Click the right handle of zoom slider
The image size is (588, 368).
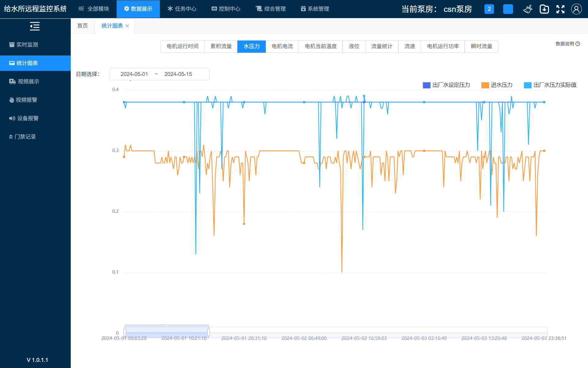click(x=209, y=332)
